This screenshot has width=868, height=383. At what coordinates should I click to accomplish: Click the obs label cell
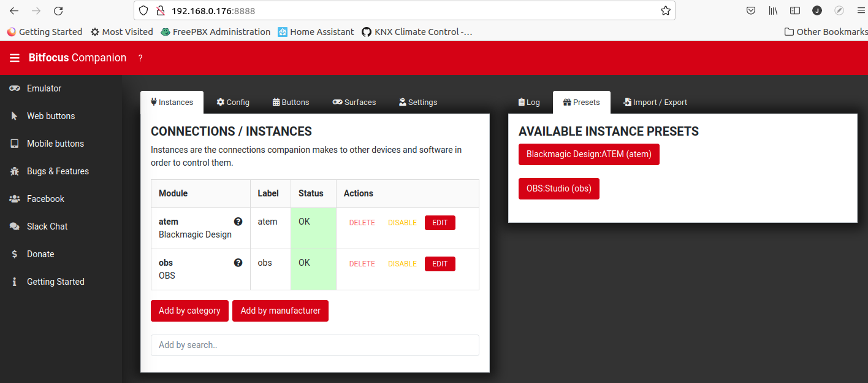(x=270, y=269)
